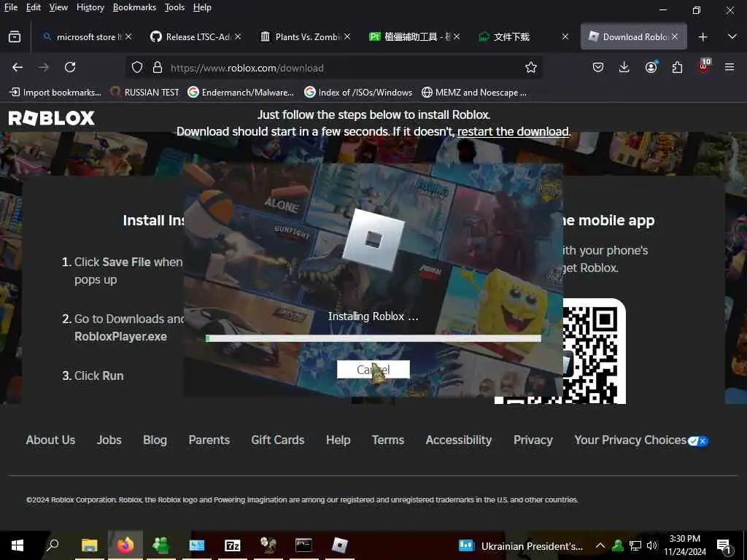This screenshot has width=747, height=560.
Task: Open the Edit menu
Action: click(33, 7)
